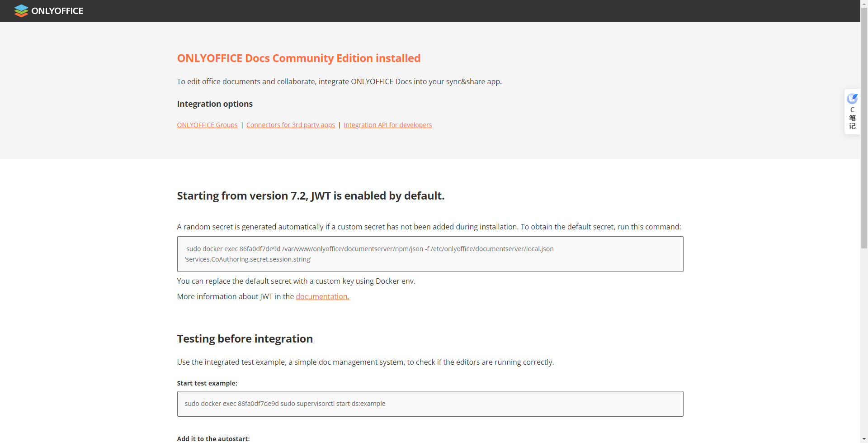868x443 pixels.
Task: Open the ONLYOFFICE Groups link
Action: coord(207,125)
